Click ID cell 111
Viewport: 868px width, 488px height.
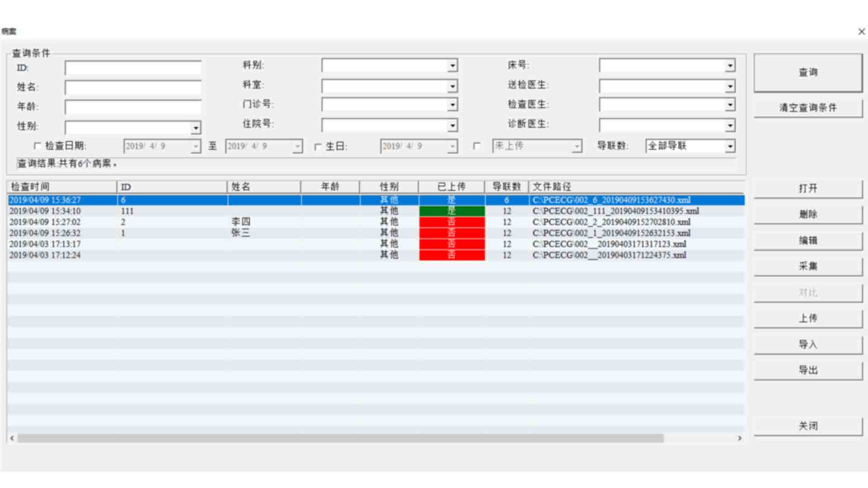click(x=127, y=211)
